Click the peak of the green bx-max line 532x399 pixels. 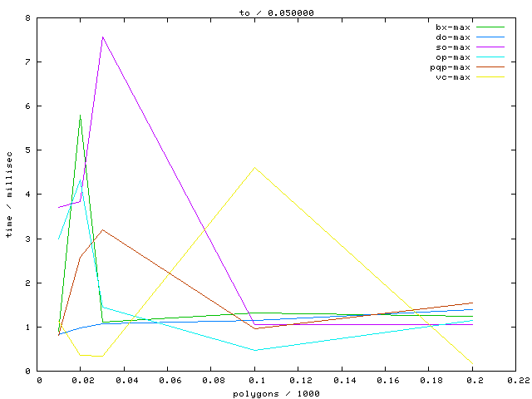(x=81, y=115)
